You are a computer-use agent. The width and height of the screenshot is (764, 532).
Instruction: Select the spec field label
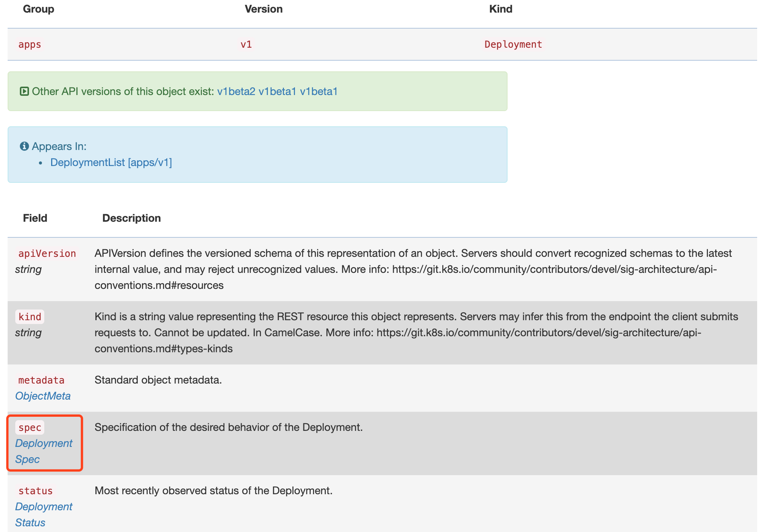[x=29, y=428]
